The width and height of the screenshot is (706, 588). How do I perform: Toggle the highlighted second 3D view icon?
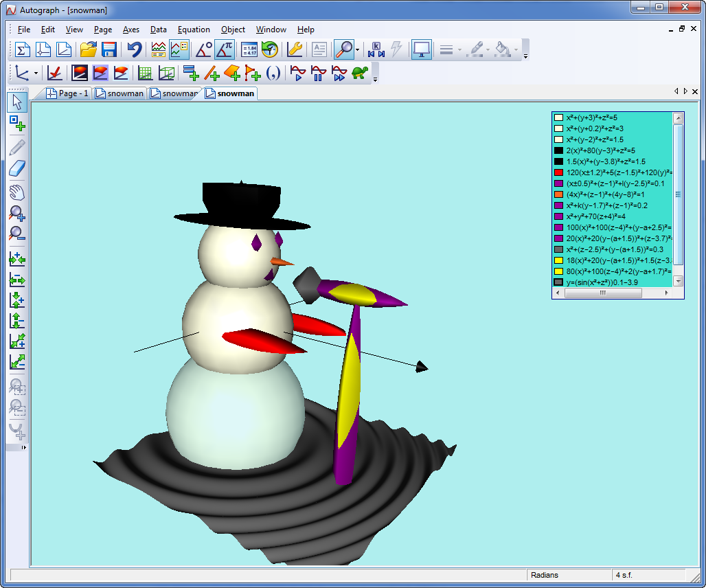(x=100, y=73)
